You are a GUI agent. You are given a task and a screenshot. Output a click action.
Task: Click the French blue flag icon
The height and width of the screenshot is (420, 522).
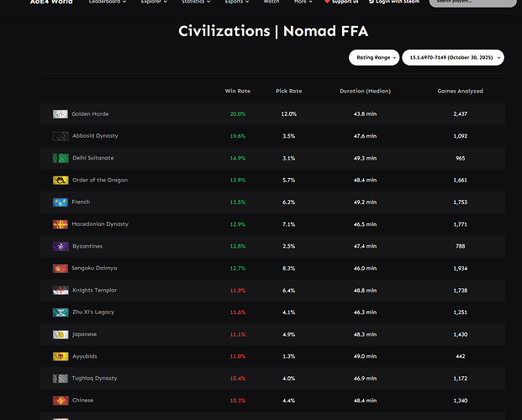60,202
